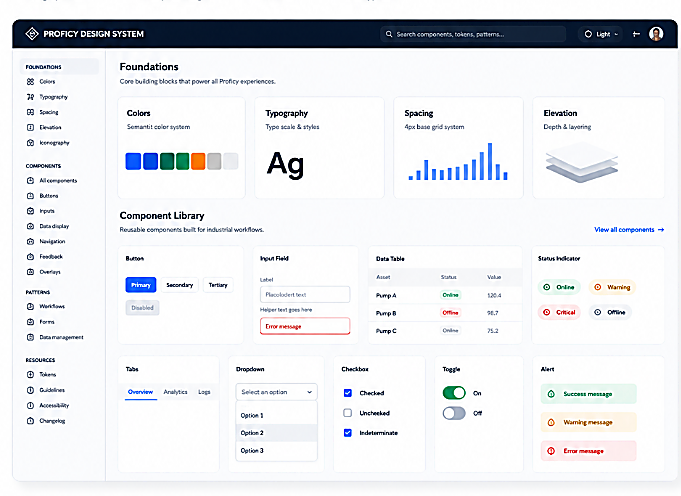Click the Proficy logo icon

click(x=32, y=33)
